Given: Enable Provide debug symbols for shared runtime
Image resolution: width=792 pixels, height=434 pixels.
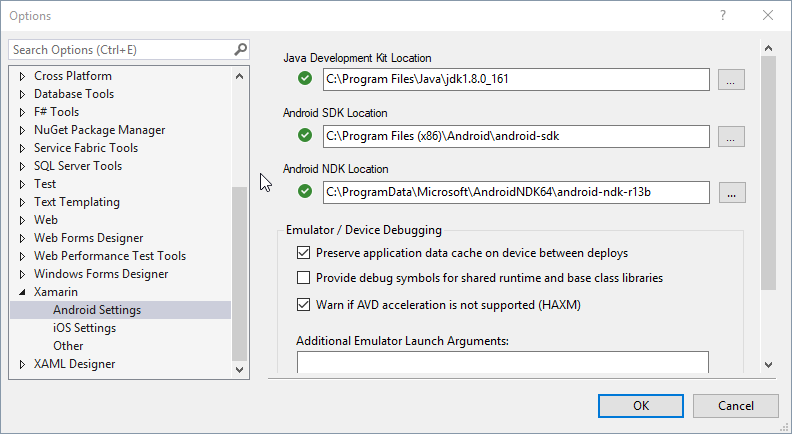Looking at the screenshot, I should tap(303, 278).
